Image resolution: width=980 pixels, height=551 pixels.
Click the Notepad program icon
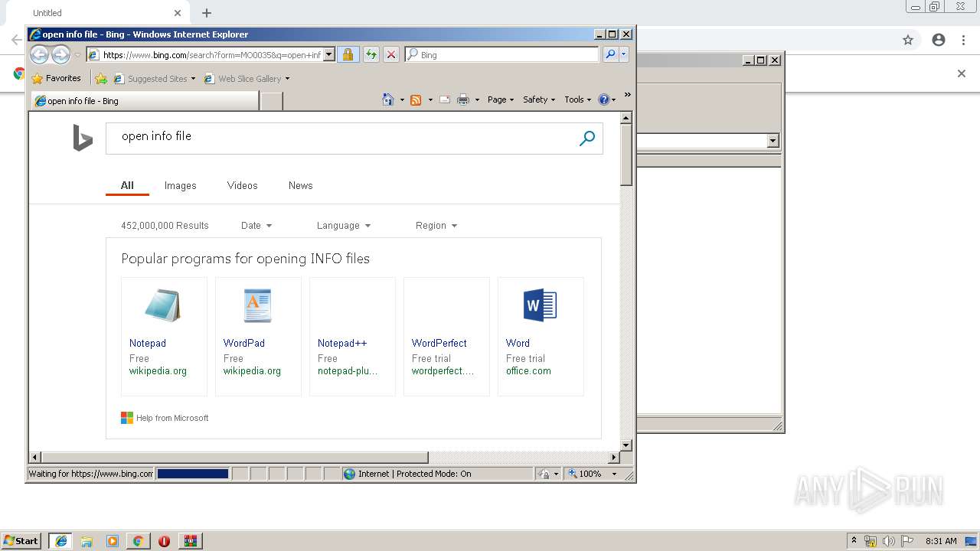click(162, 306)
